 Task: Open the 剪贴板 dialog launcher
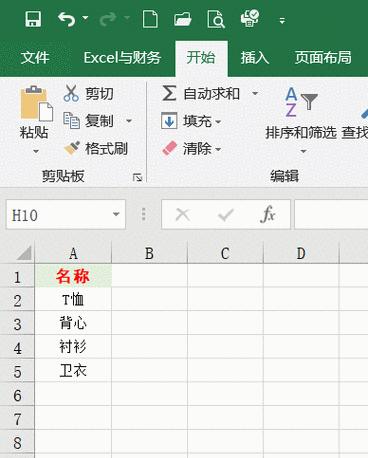(x=137, y=177)
